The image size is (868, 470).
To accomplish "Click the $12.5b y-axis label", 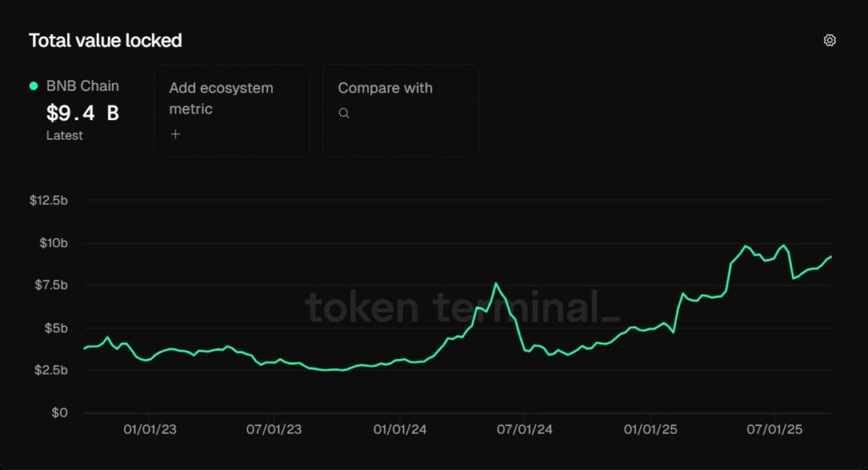I will coord(48,201).
